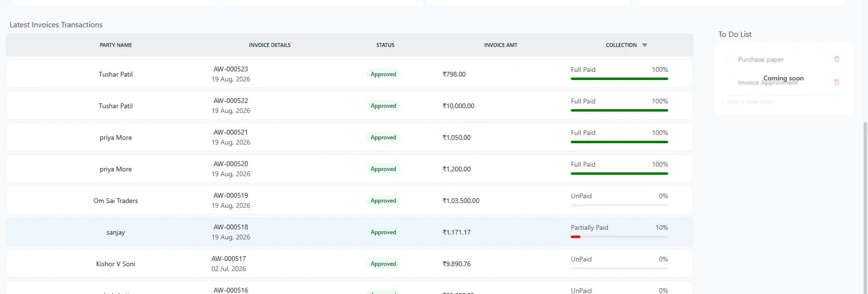Click the STATUS column header
Image resolution: width=868 pixels, height=294 pixels.
(x=385, y=45)
